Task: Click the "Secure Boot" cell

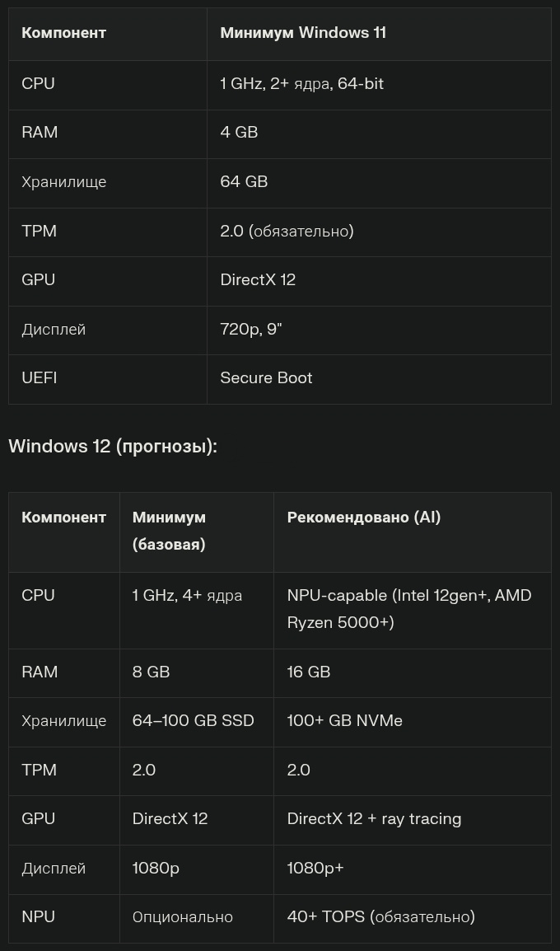Action: pyautogui.click(x=266, y=377)
